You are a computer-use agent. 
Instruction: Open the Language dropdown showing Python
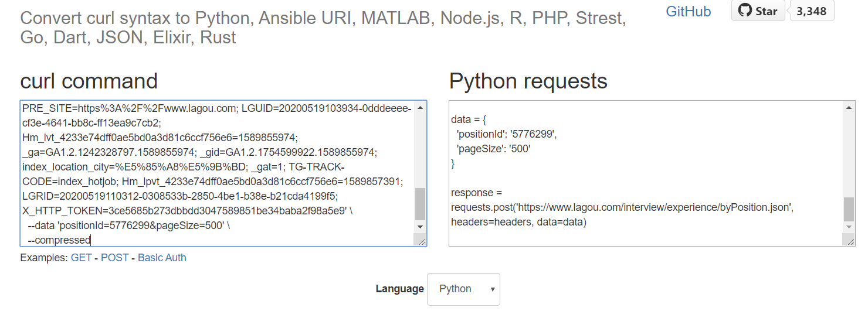coord(463,289)
